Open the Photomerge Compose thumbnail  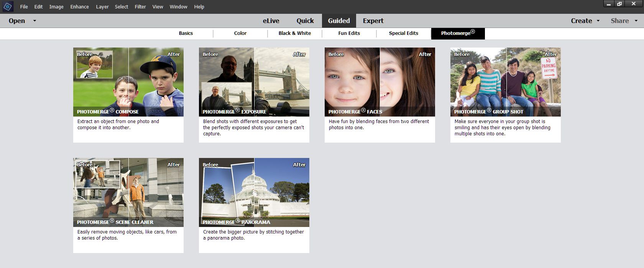click(x=128, y=82)
